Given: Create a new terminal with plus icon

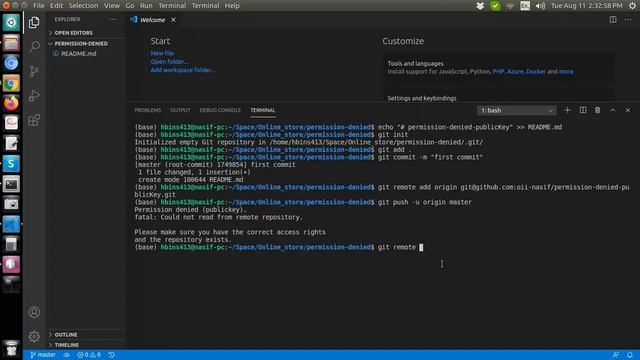Looking at the screenshot, I should pos(567,110).
